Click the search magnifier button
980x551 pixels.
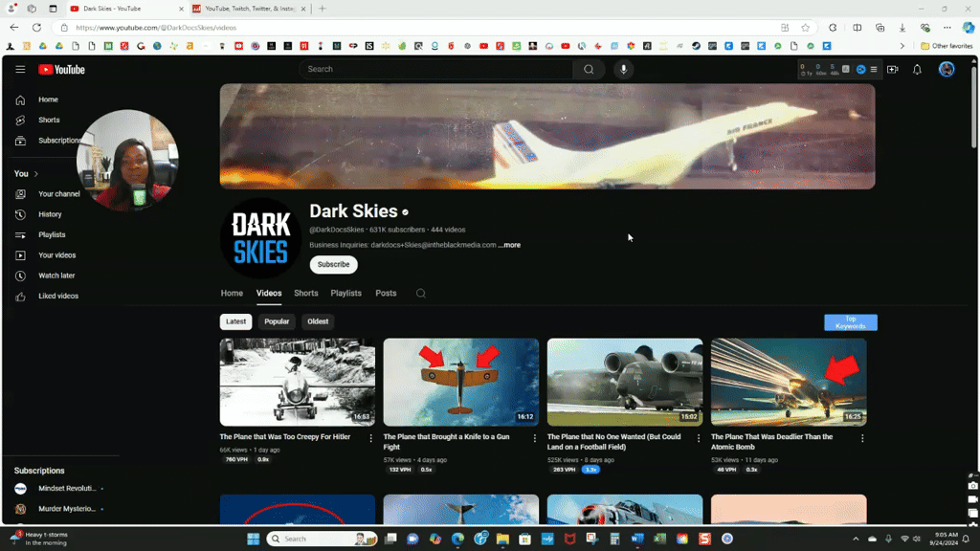589,69
